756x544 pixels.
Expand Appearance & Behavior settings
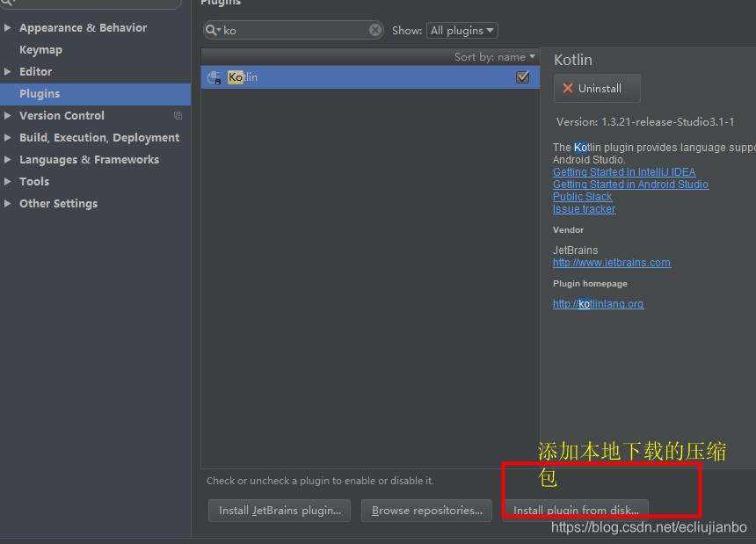coord(7,27)
